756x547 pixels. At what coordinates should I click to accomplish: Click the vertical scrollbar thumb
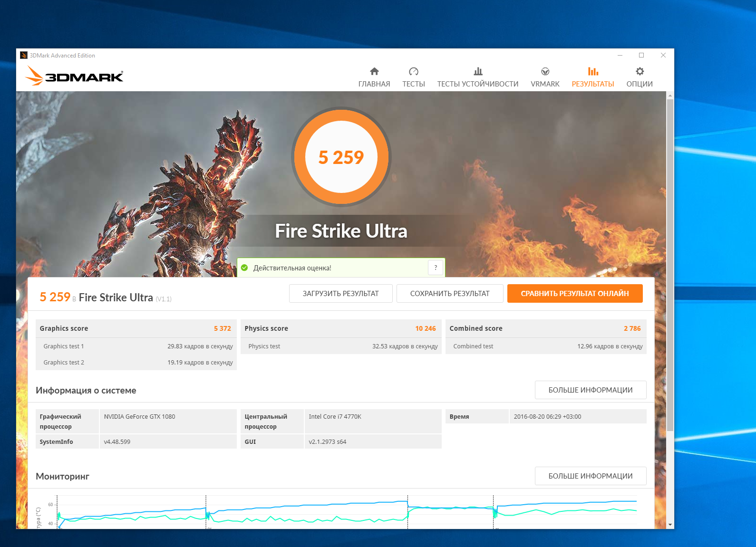670,265
